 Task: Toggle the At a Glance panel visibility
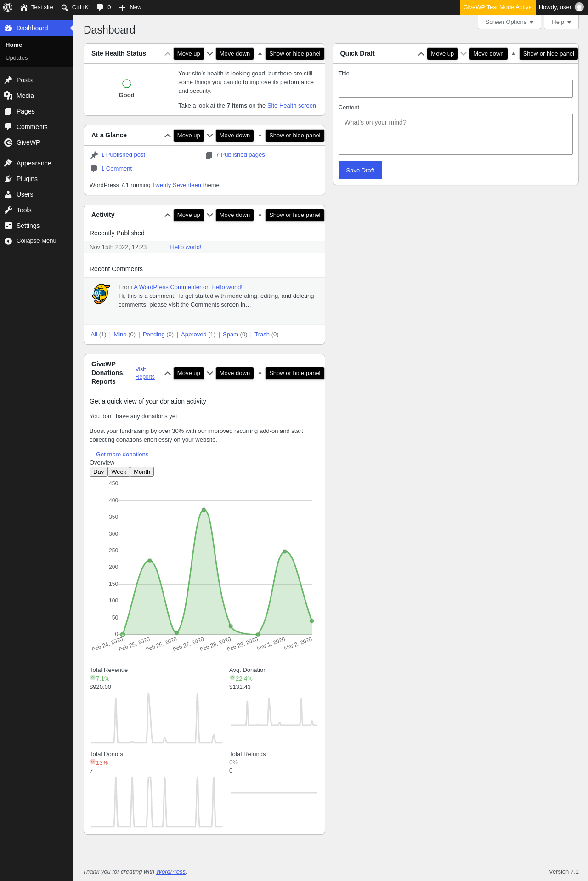(260, 136)
